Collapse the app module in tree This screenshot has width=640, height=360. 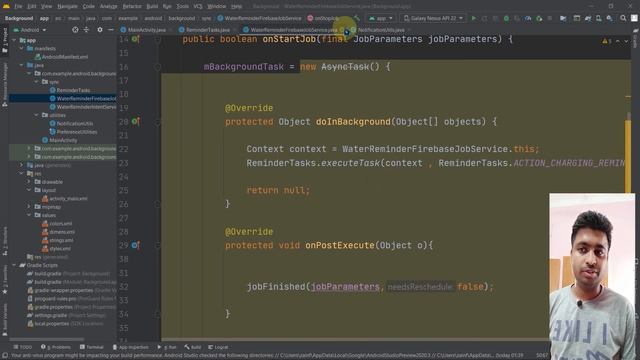coord(14,40)
